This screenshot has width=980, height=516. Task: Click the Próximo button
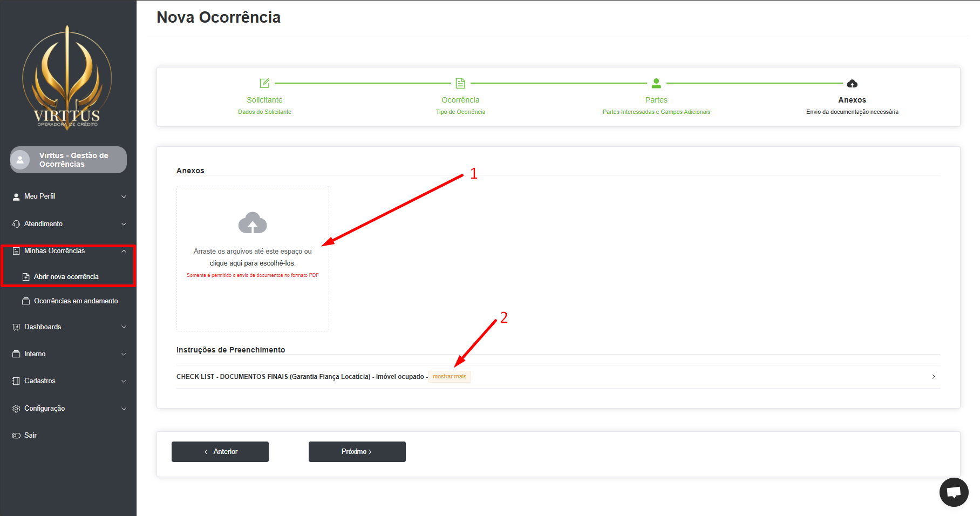click(x=357, y=452)
